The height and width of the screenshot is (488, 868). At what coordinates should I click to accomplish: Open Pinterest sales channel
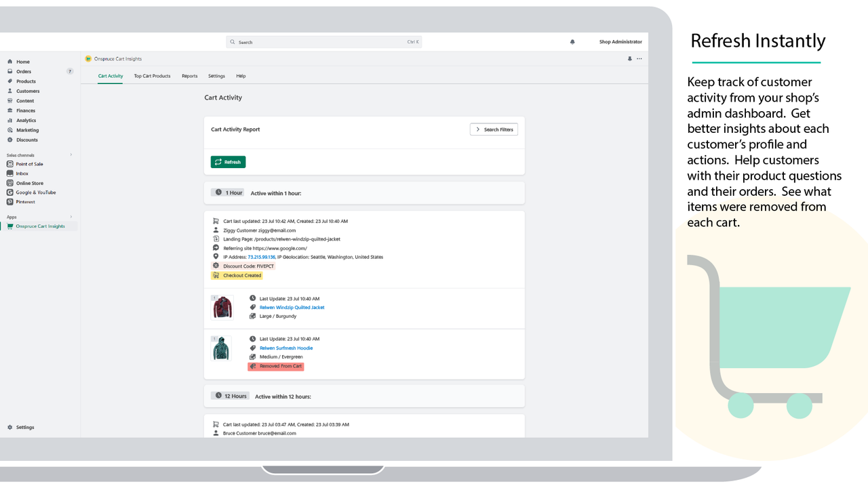(25, 202)
